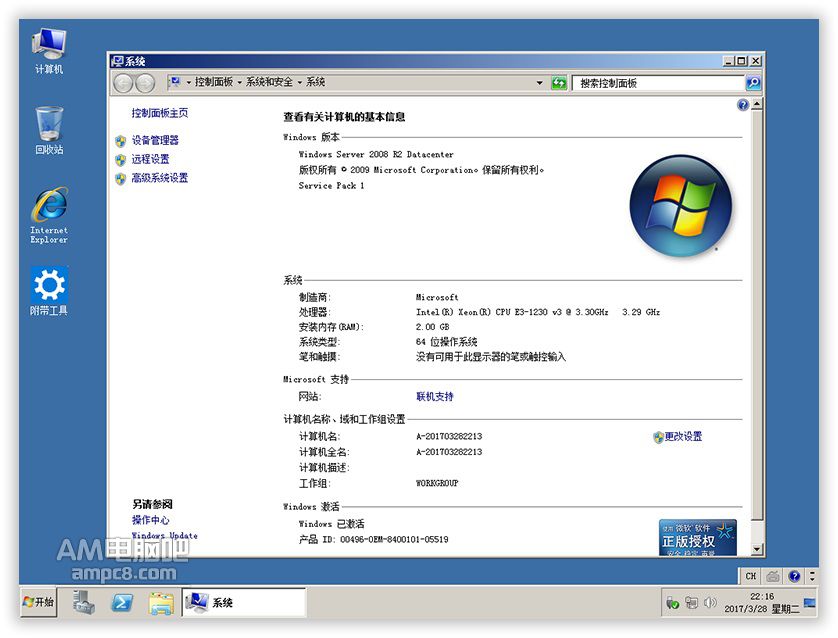Image resolution: width=838 pixels, height=638 pixels.
Task: Open the 设备管理器 link
Action: (x=155, y=141)
